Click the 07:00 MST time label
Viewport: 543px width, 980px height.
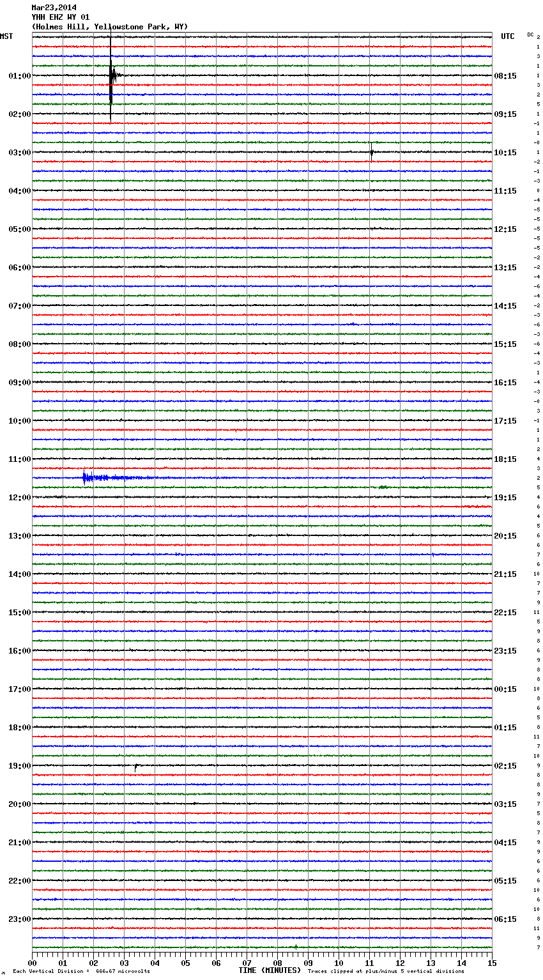coord(20,306)
